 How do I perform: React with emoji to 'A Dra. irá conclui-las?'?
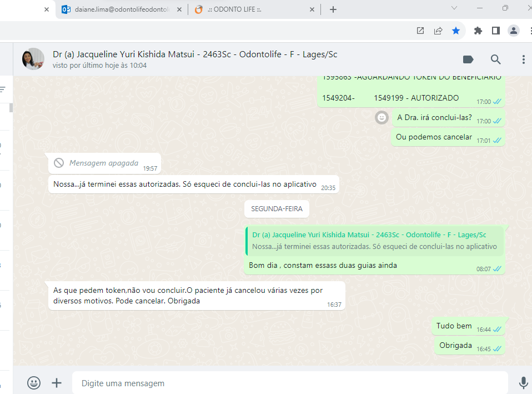(x=382, y=117)
